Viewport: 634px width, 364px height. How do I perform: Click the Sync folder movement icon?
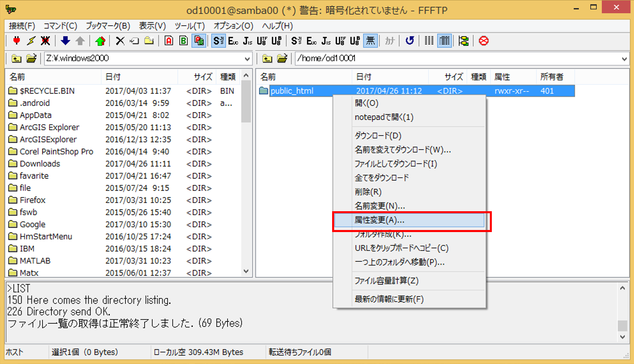tap(464, 41)
